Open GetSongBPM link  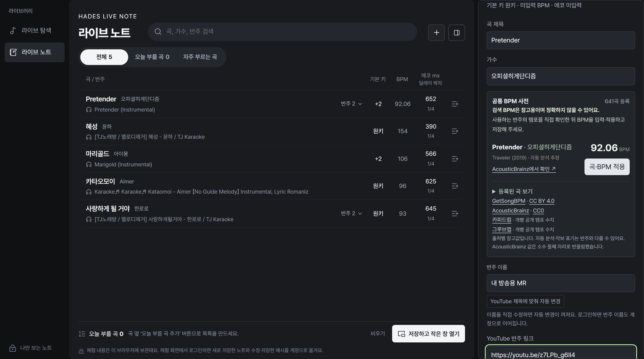(x=509, y=201)
